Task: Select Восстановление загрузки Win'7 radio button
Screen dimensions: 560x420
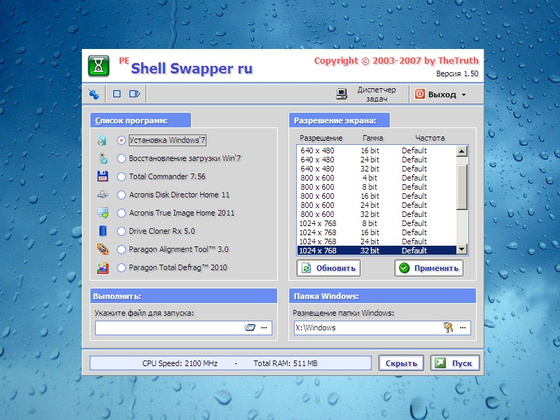Action: tap(121, 158)
